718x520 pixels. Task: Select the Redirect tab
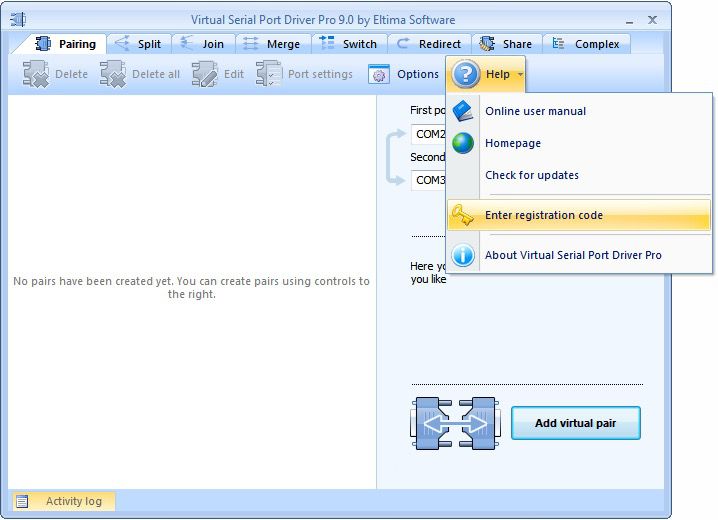430,44
